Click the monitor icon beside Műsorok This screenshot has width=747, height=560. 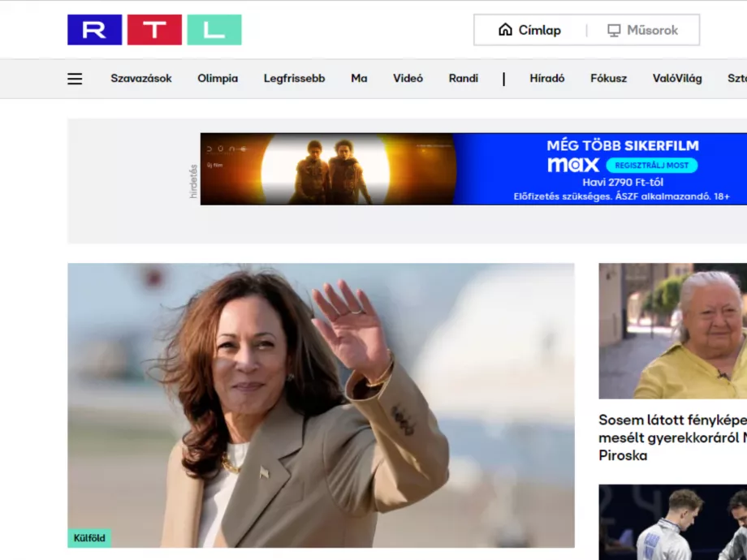pyautogui.click(x=614, y=31)
